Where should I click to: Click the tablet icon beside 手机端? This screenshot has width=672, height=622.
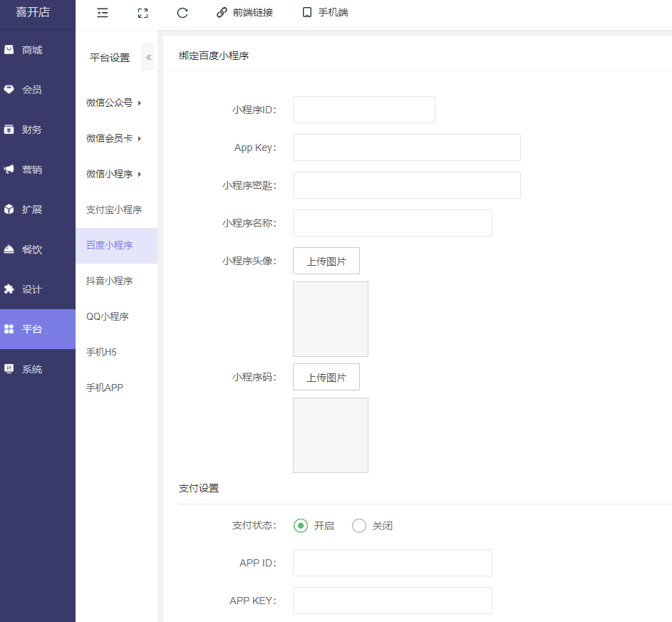307,12
